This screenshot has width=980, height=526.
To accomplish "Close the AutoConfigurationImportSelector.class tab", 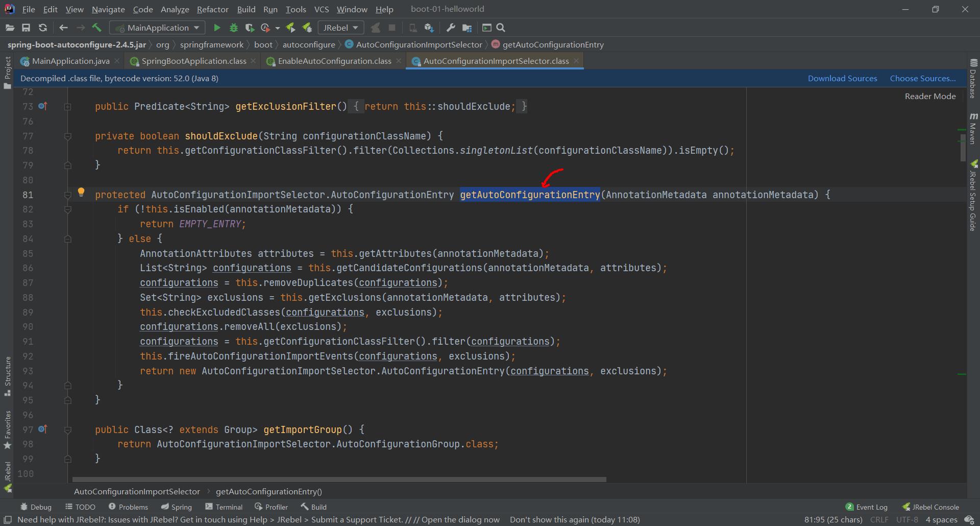I will click(x=576, y=61).
